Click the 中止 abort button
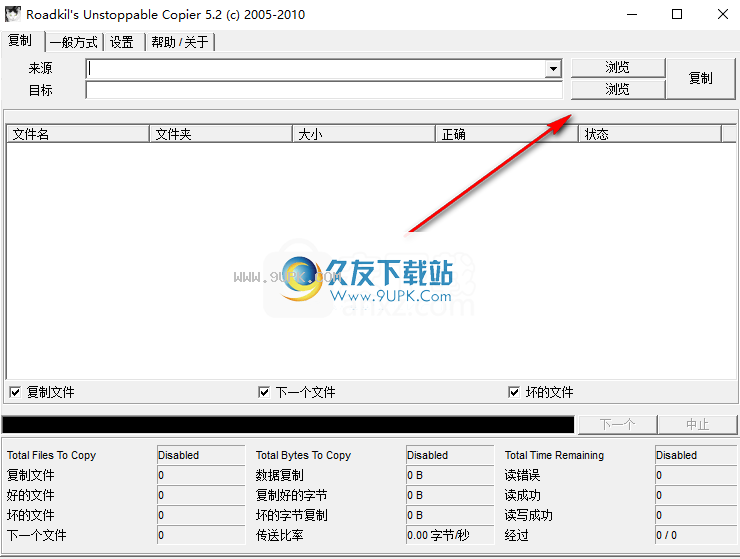This screenshot has height=559, width=740. pos(698,424)
